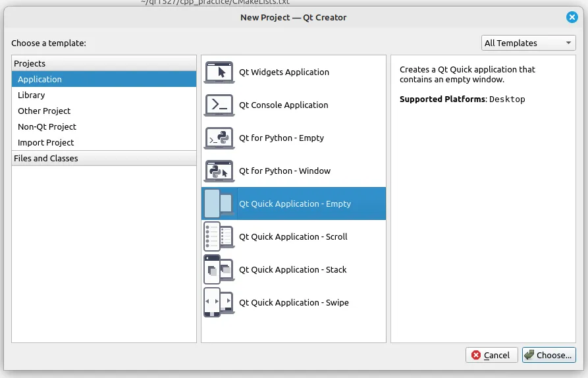Select Qt Quick Application - Empty text
The height and width of the screenshot is (378, 588).
click(x=295, y=203)
